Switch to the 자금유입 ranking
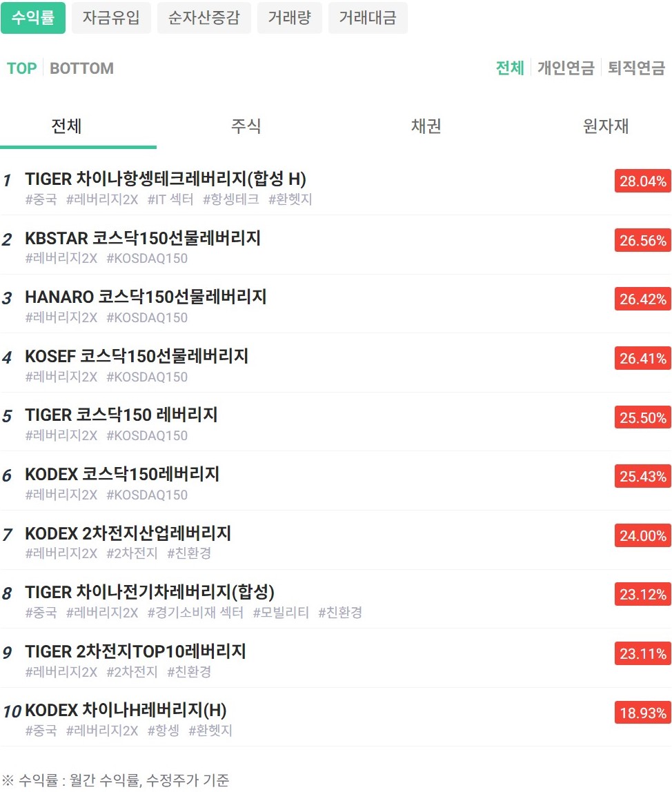The image size is (672, 792). (x=111, y=18)
